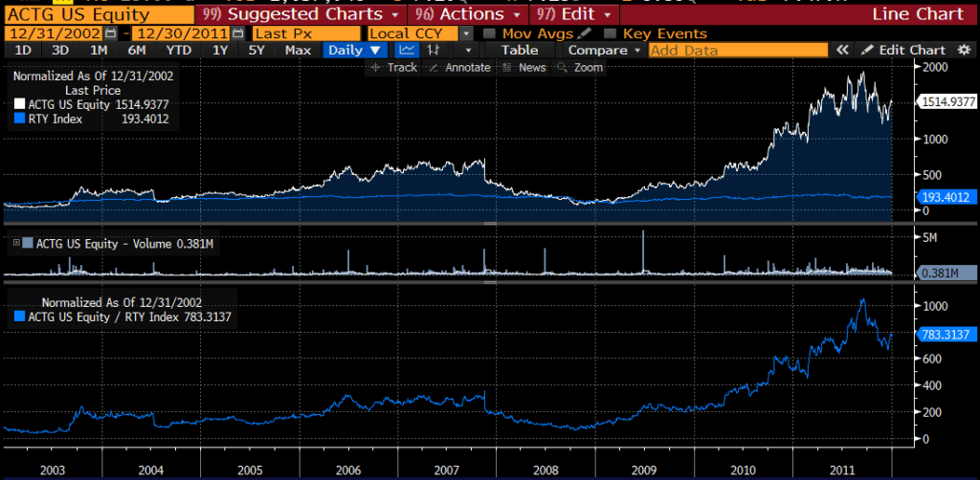Select the 1Y time range tab

click(220, 51)
